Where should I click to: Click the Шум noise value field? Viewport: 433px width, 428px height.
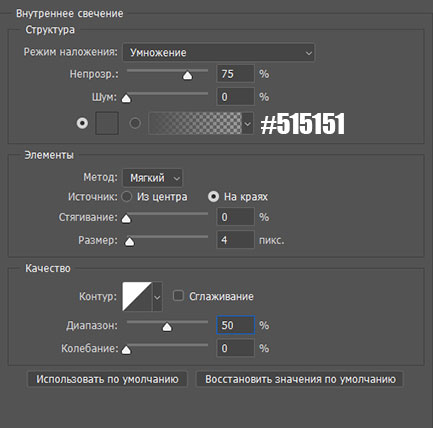point(235,97)
